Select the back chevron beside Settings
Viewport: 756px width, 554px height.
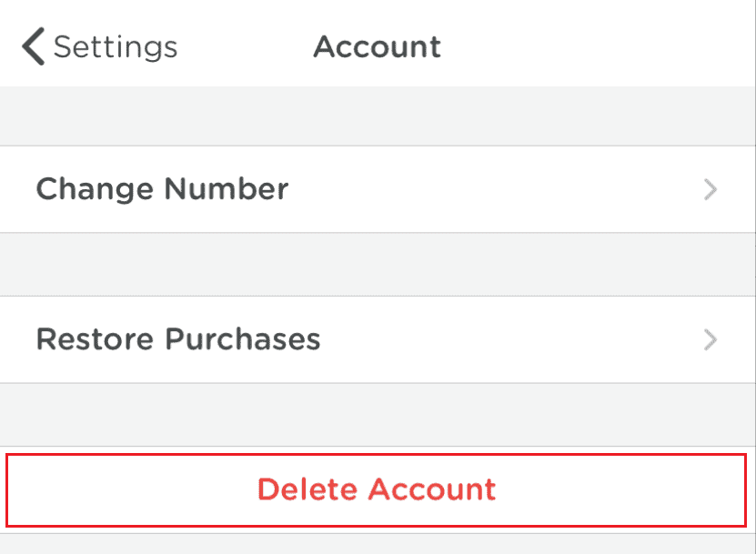click(x=33, y=45)
